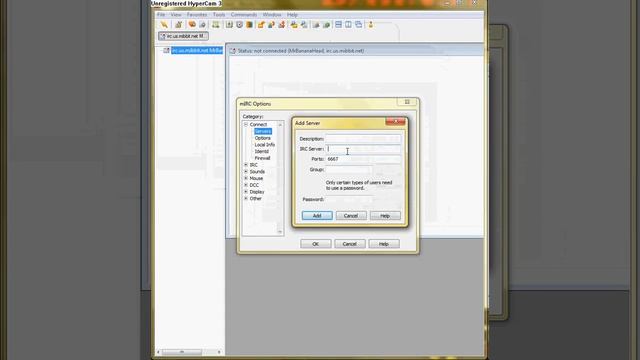Expand the IRC category in options tree

tap(246, 164)
